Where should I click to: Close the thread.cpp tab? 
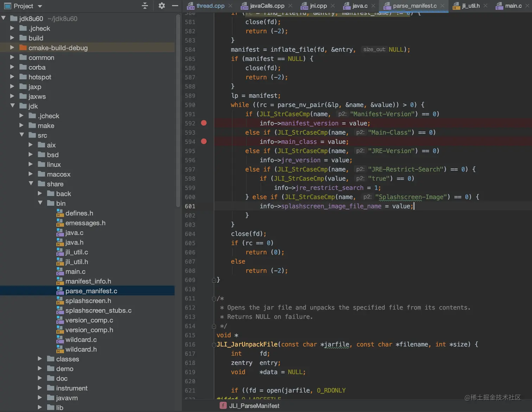point(230,6)
